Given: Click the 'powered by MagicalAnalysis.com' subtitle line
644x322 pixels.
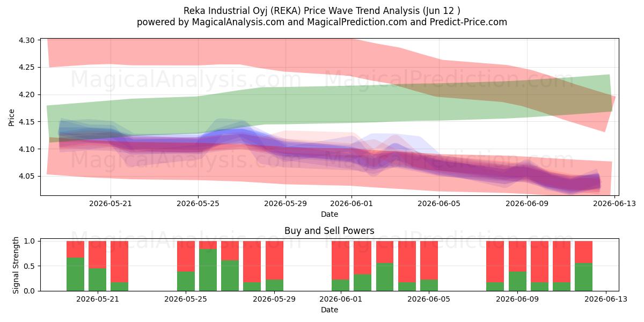Looking at the screenshot, I should pyautogui.click(x=322, y=22).
